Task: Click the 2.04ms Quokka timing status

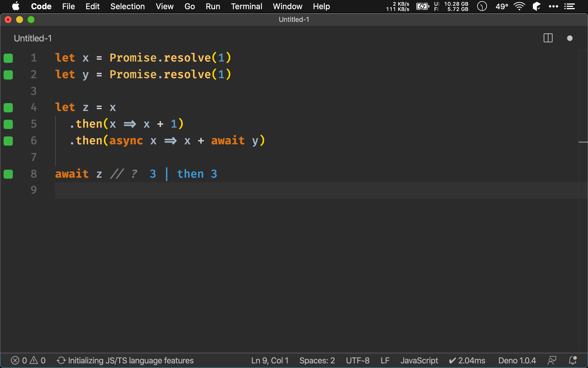Action: click(467, 360)
